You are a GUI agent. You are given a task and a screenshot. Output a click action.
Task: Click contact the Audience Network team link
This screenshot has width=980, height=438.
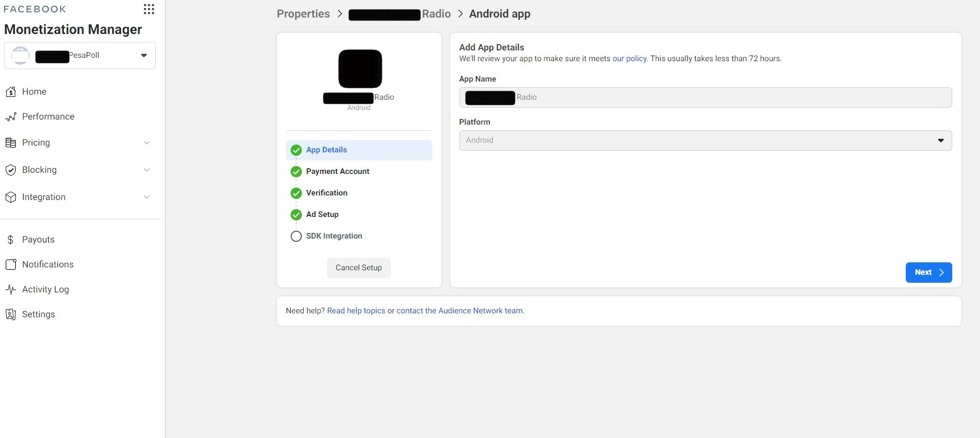pos(459,311)
